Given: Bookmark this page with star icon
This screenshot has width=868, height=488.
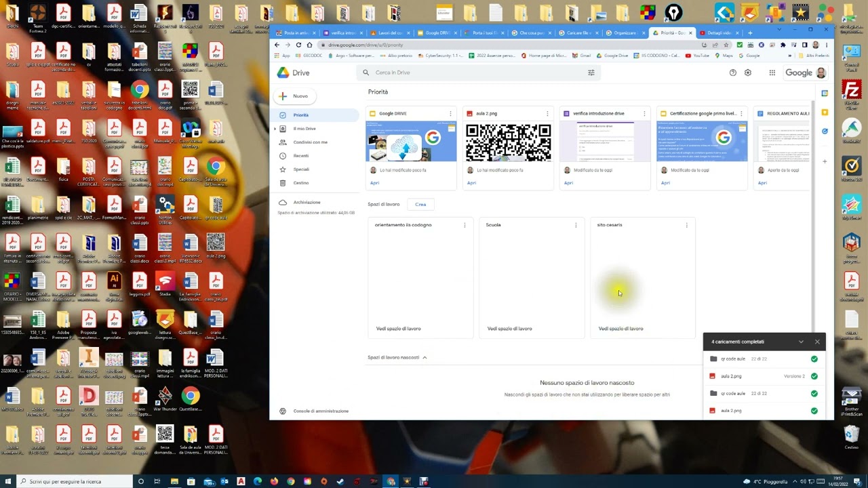Looking at the screenshot, I should [726, 45].
